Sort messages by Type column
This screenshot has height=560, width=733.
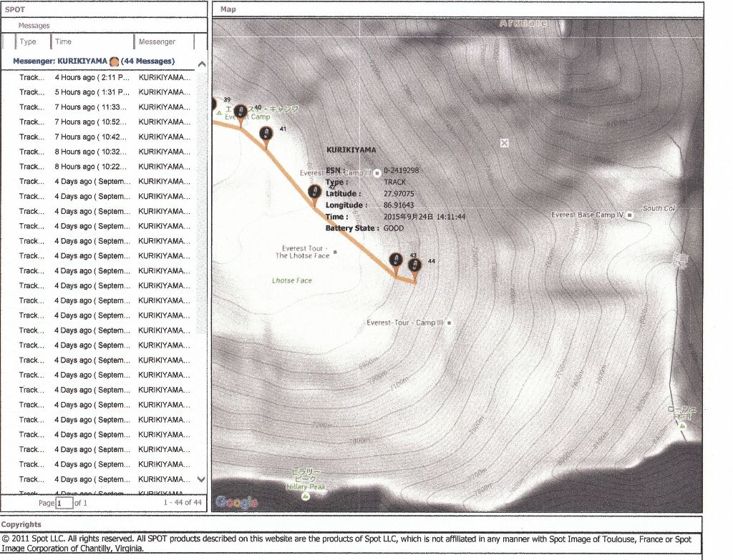[x=28, y=41]
